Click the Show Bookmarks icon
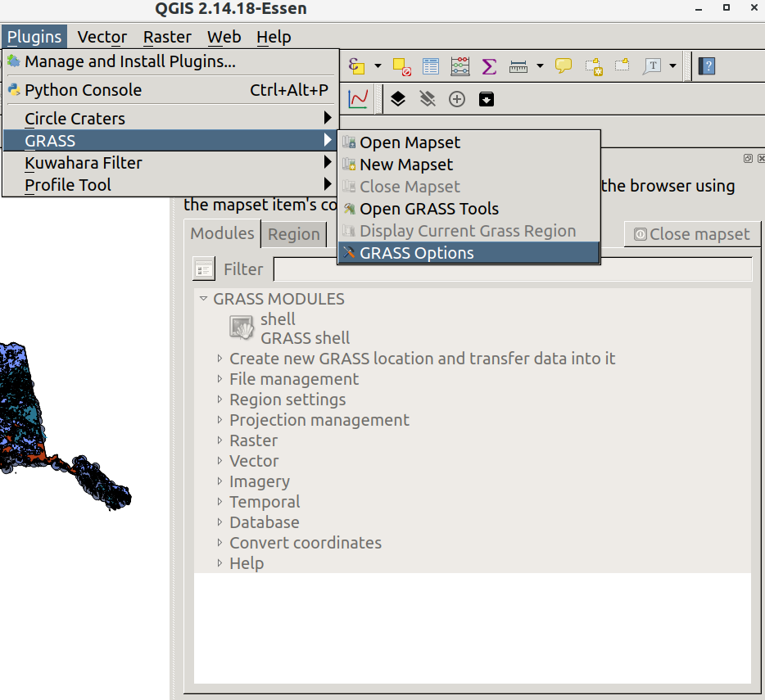This screenshot has width=765, height=700. tap(622, 65)
